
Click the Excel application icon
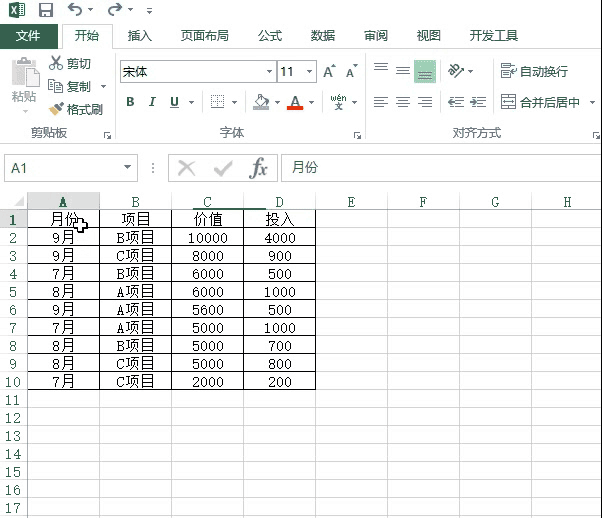click(17, 10)
